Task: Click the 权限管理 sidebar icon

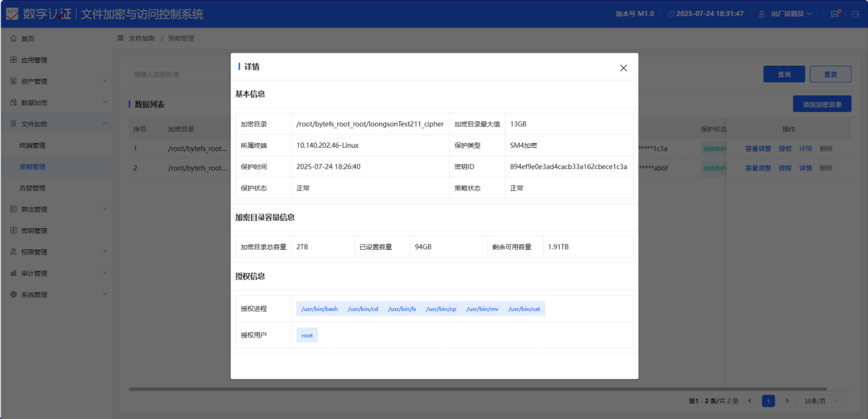Action: tap(14, 252)
